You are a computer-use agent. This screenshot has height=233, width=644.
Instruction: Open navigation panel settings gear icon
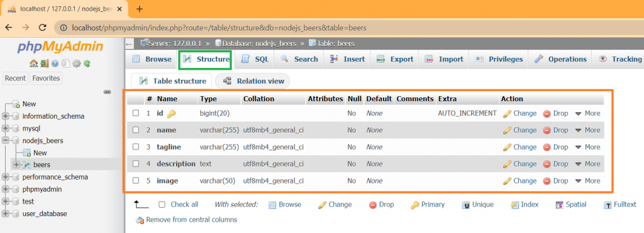click(76, 63)
